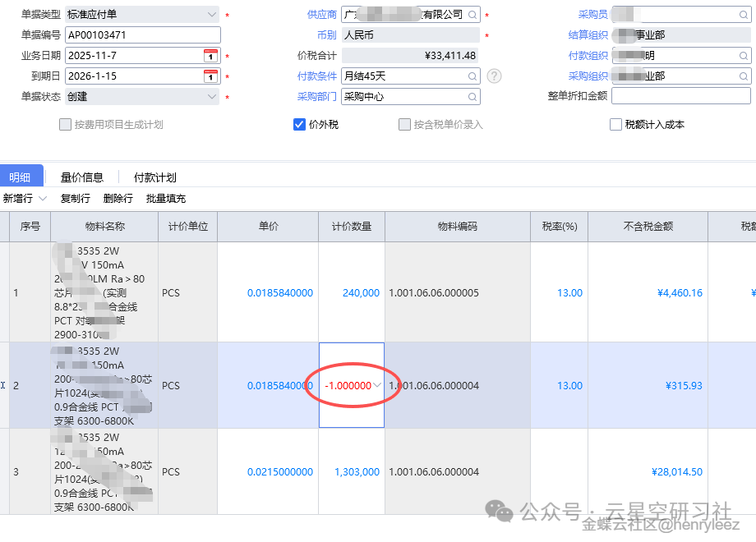Click the 批量填充 button
756x542 pixels.
(x=166, y=199)
